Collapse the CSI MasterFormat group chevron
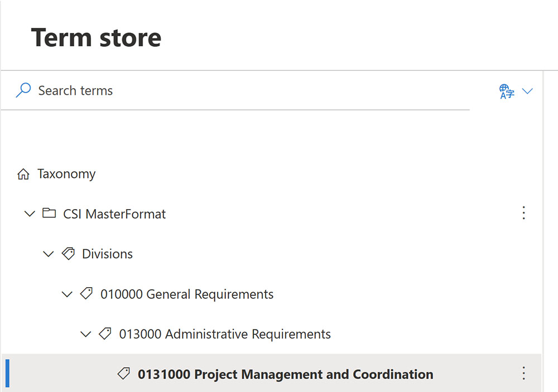 pos(30,214)
